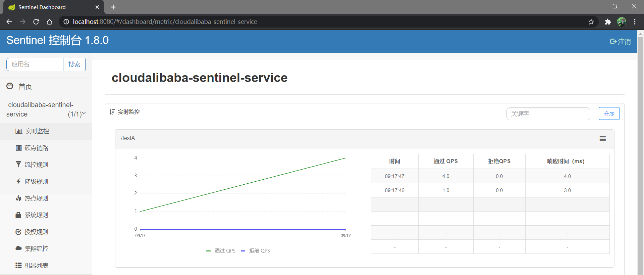Click the dashboard icon beside 首页
The image size is (644, 275).
coord(10,86)
